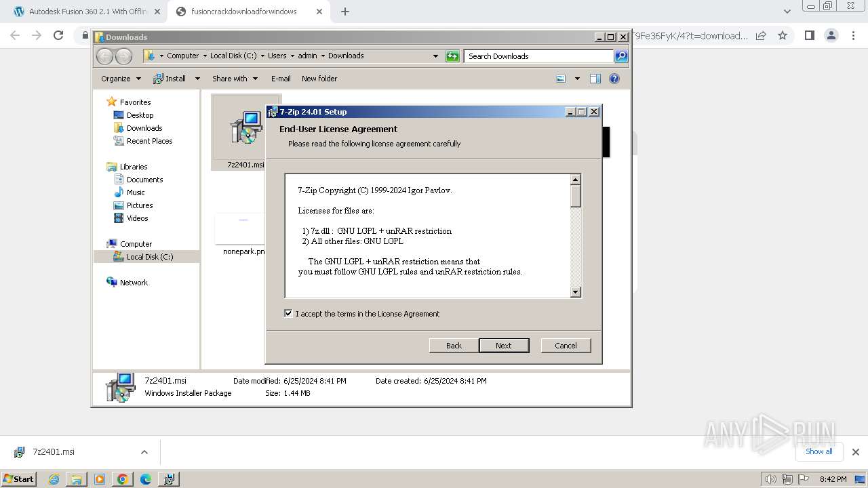Open the address bar history dropdown
The height and width of the screenshot is (488, 868).
[435, 56]
